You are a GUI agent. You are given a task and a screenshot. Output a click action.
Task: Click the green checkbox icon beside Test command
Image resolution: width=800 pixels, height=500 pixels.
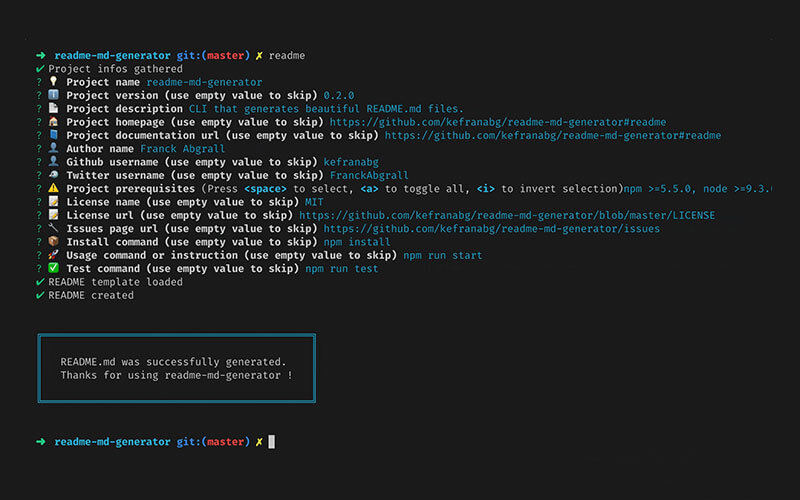click(x=53, y=269)
